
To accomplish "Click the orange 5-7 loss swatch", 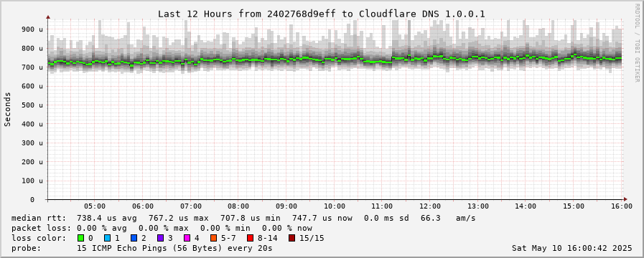I will [x=213, y=238].
